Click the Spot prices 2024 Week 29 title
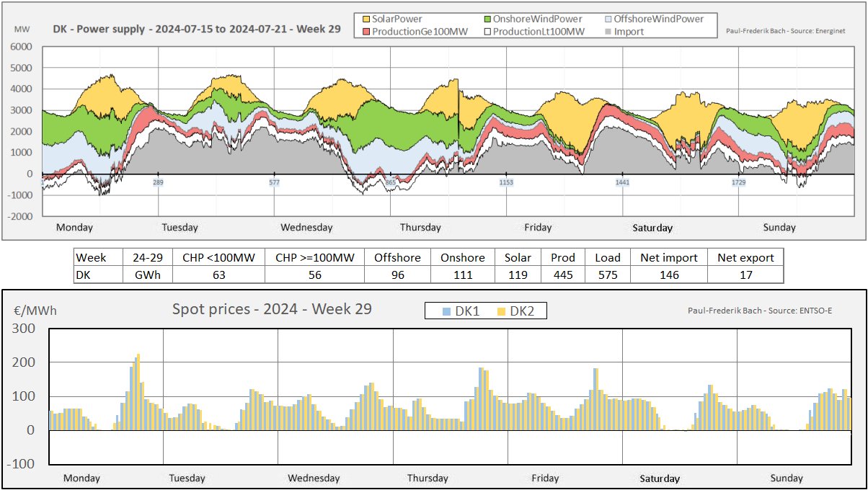The width and height of the screenshot is (868, 490). click(272, 309)
